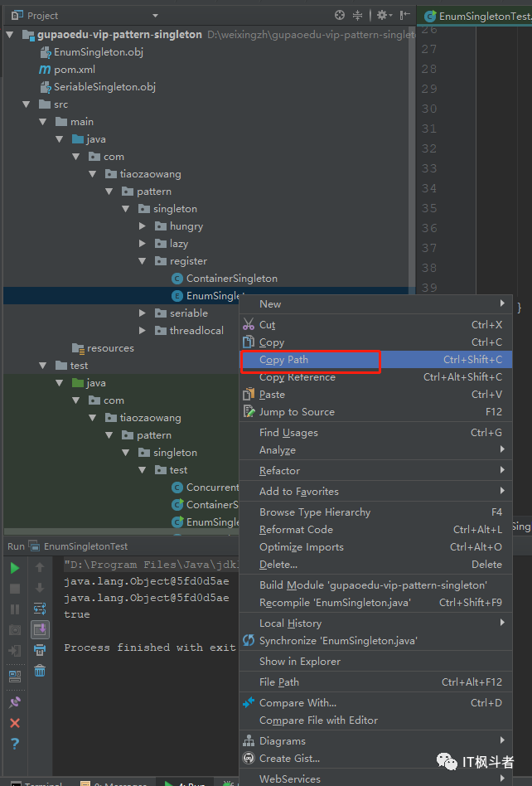Expand the hungry package
The width and height of the screenshot is (532, 786).
(x=143, y=226)
